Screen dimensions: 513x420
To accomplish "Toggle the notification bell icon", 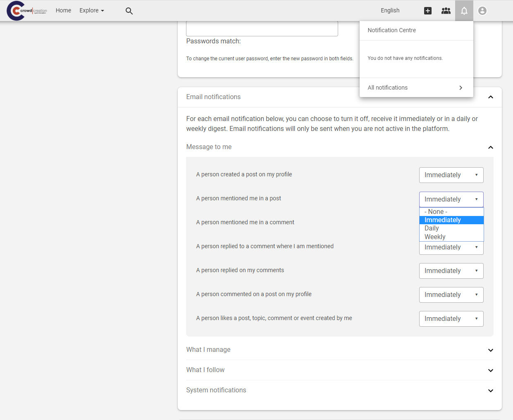I will coord(464,11).
